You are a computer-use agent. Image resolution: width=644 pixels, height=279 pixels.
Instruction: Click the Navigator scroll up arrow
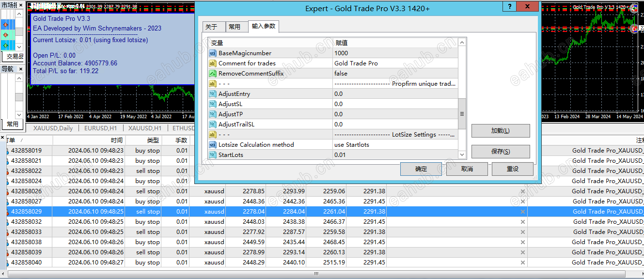coord(19,78)
